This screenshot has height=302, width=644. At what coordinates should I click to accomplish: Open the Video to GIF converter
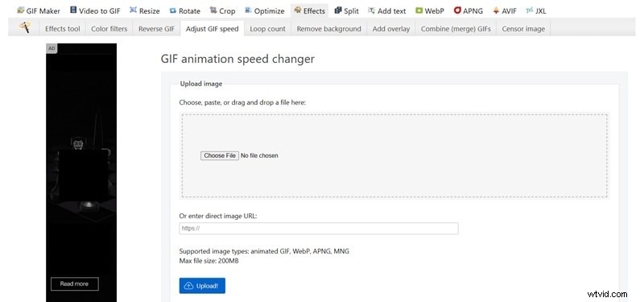coord(95,10)
